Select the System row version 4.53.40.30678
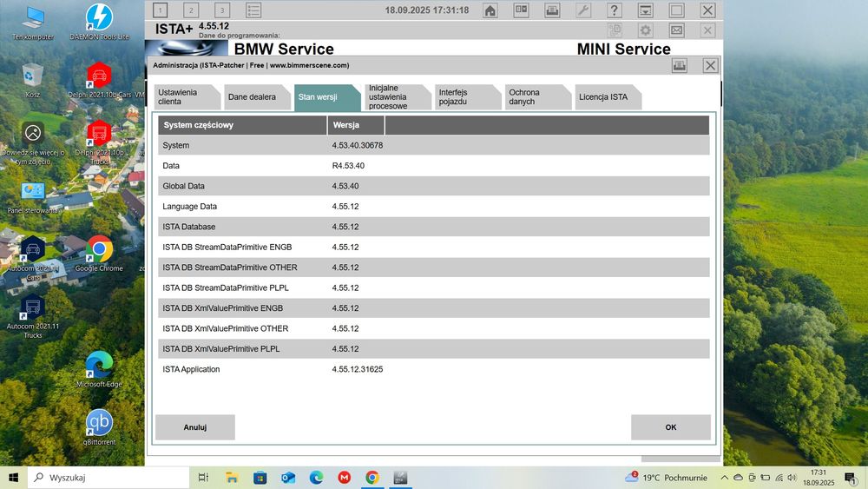 pyautogui.click(x=433, y=145)
